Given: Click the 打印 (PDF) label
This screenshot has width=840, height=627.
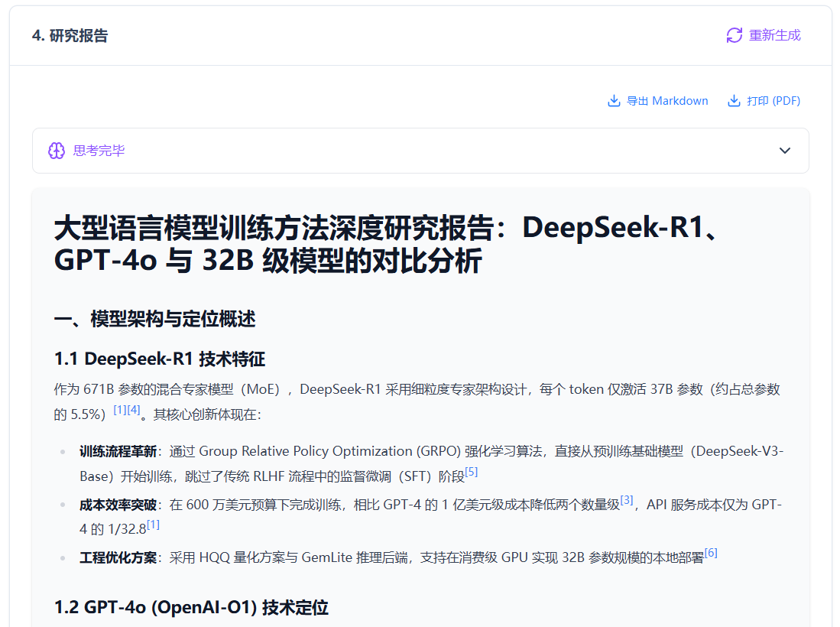Looking at the screenshot, I should (x=774, y=101).
